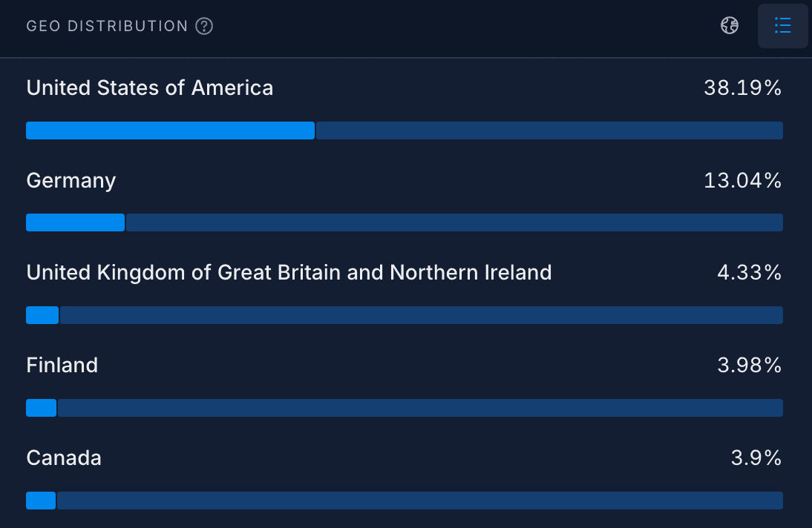Click Finland's 3.98% percentage value

[749, 366]
